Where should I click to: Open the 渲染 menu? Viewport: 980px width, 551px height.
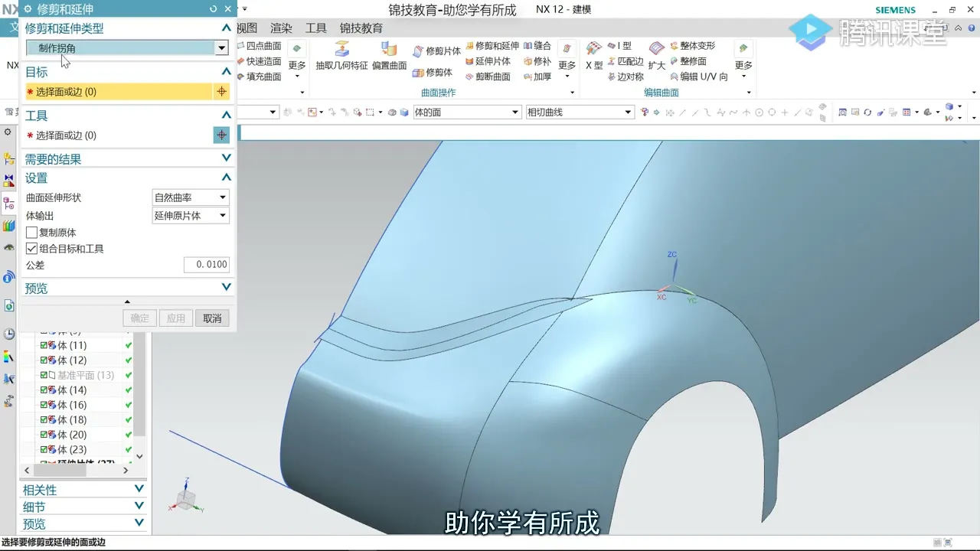[280, 28]
